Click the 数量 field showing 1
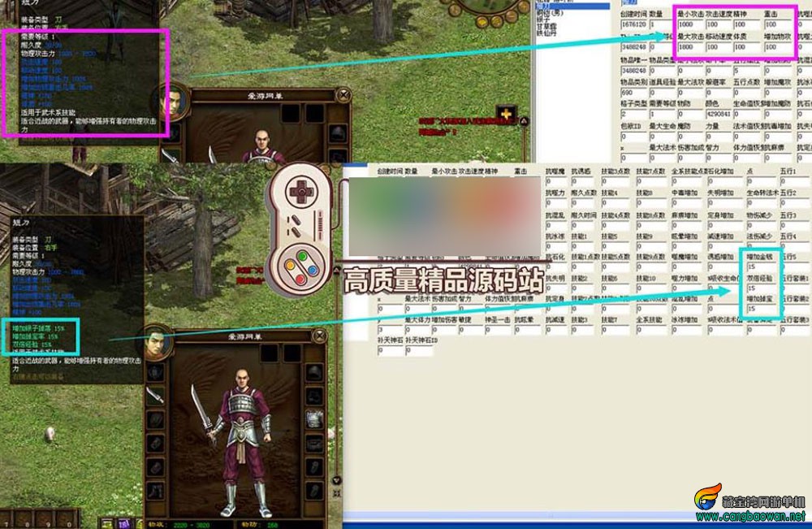 coord(662,24)
